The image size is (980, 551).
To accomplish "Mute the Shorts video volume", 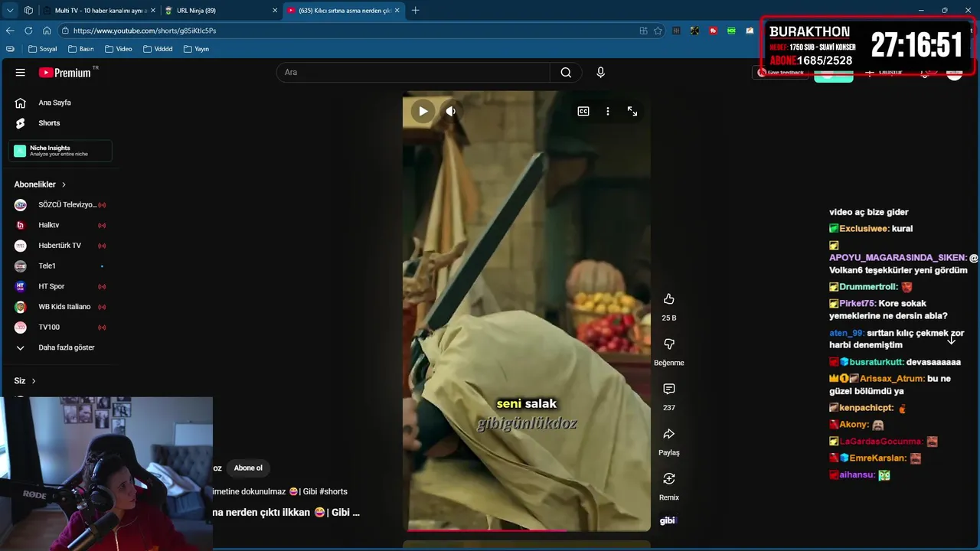I will pos(451,111).
